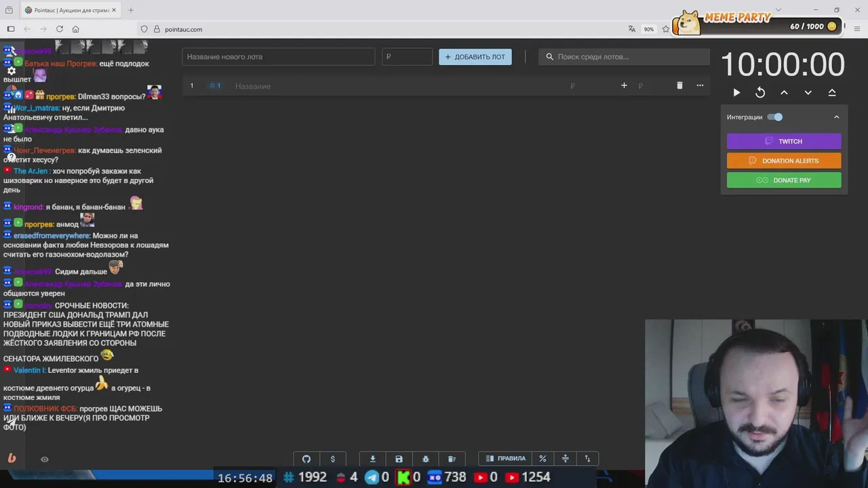Click the shield tracking protection icon
The height and width of the screenshot is (488, 868).
(x=144, y=29)
